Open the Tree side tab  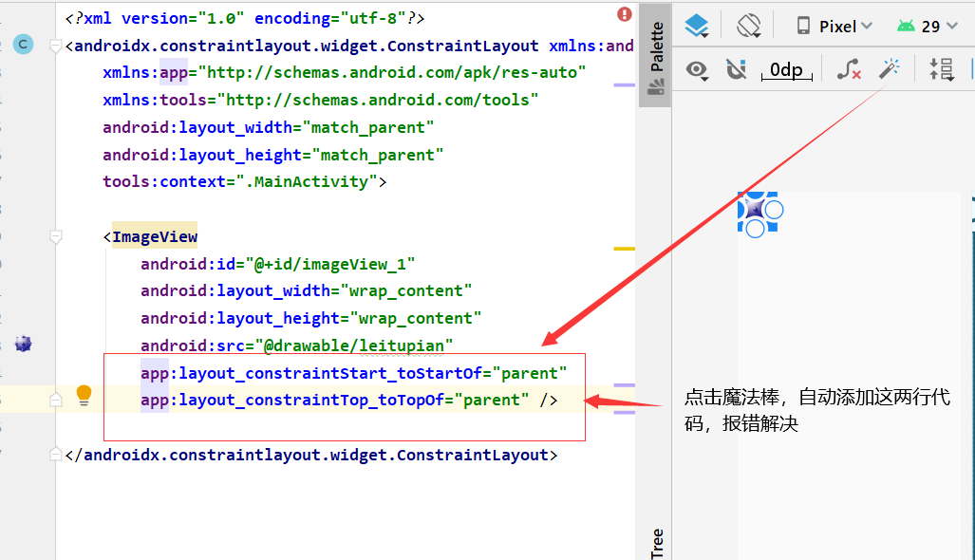[x=657, y=544]
